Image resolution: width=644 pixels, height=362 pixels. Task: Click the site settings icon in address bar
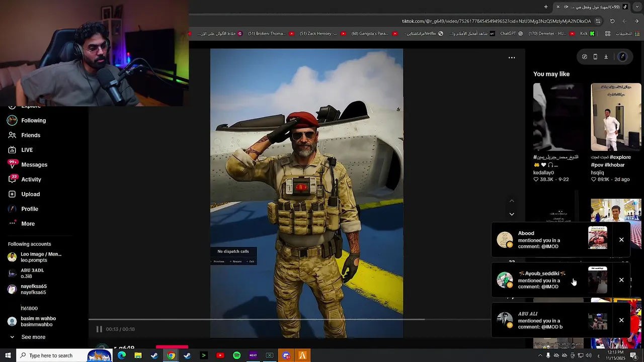598,21
